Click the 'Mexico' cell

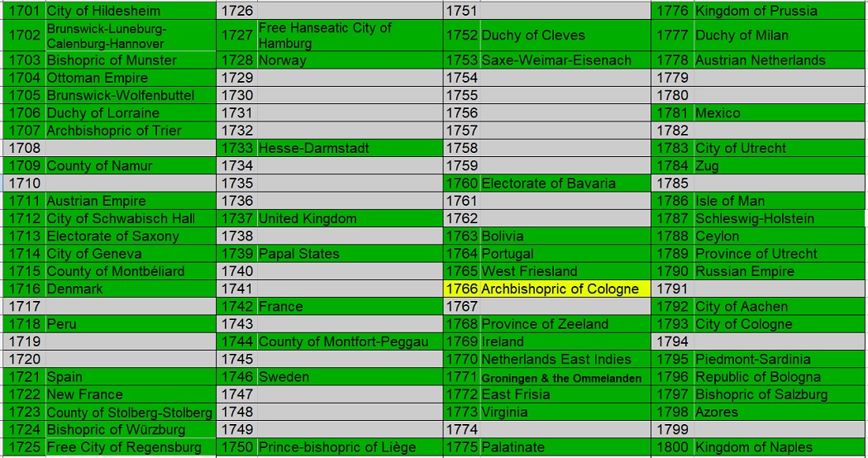tap(780, 113)
